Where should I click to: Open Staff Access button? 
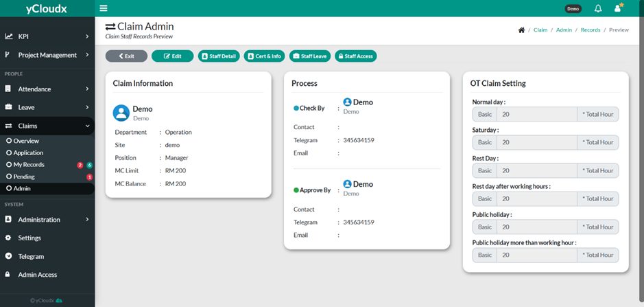coord(356,56)
